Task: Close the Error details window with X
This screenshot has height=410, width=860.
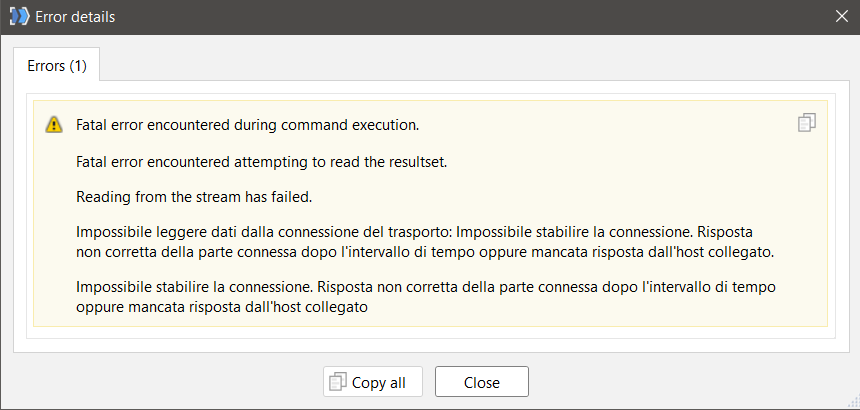Action: click(x=841, y=17)
